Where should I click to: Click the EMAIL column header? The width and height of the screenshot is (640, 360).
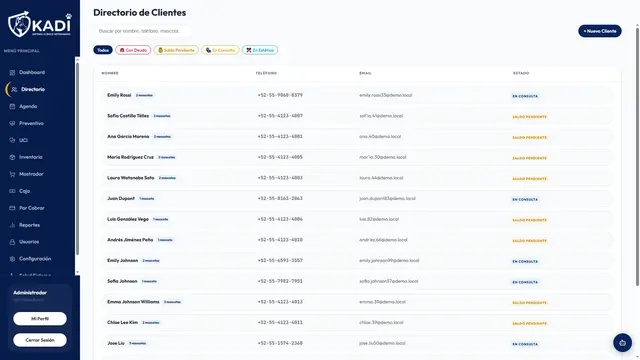pos(365,73)
